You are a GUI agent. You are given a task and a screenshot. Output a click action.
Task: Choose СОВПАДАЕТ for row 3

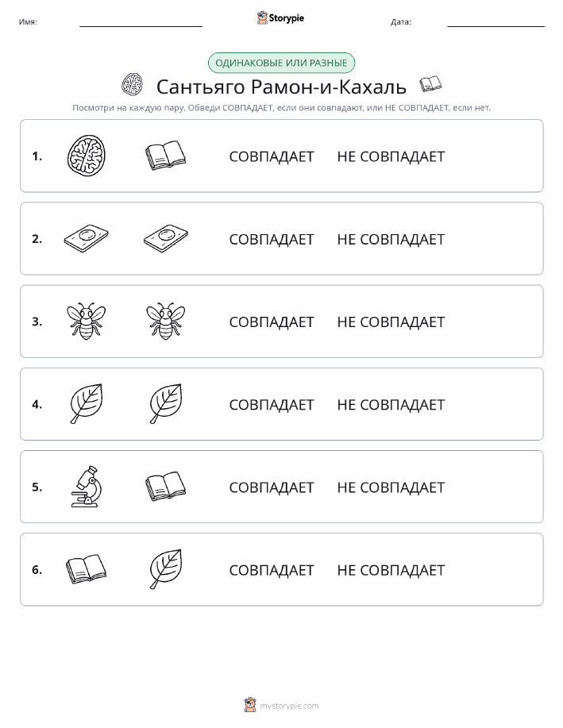(272, 322)
